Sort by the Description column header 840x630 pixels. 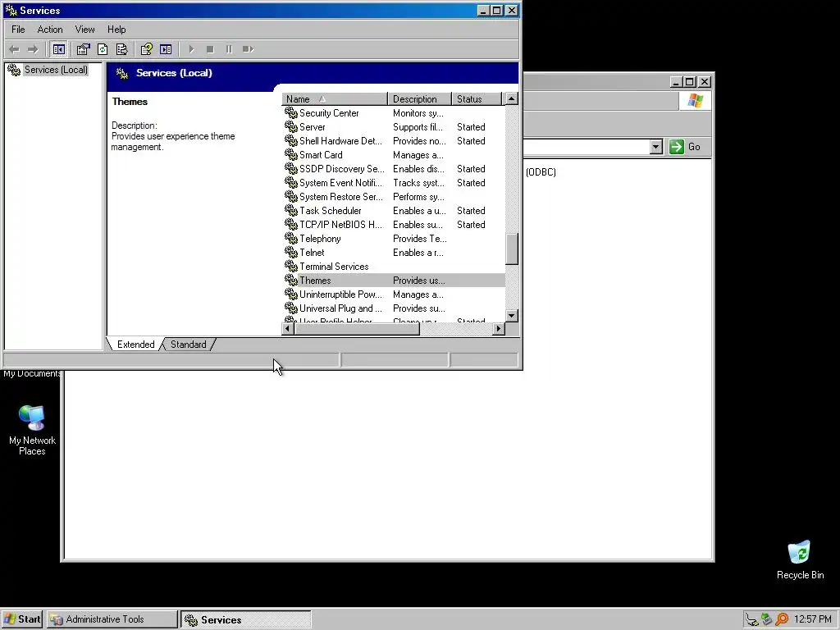tap(419, 99)
